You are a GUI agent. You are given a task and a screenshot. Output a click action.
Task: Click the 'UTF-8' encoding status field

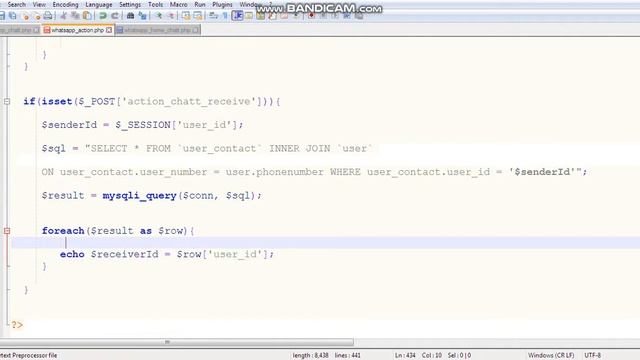click(593, 356)
